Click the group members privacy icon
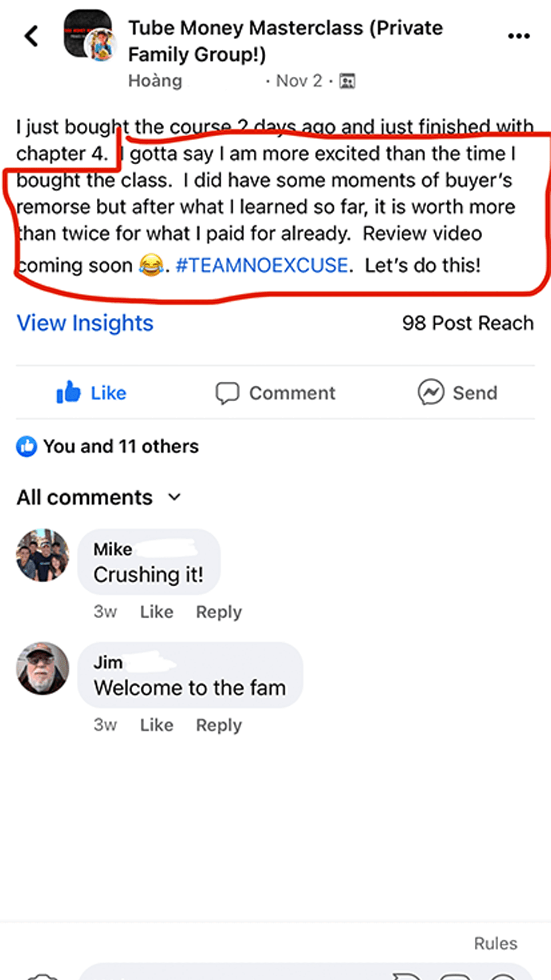This screenshot has height=980, width=551. point(347,81)
